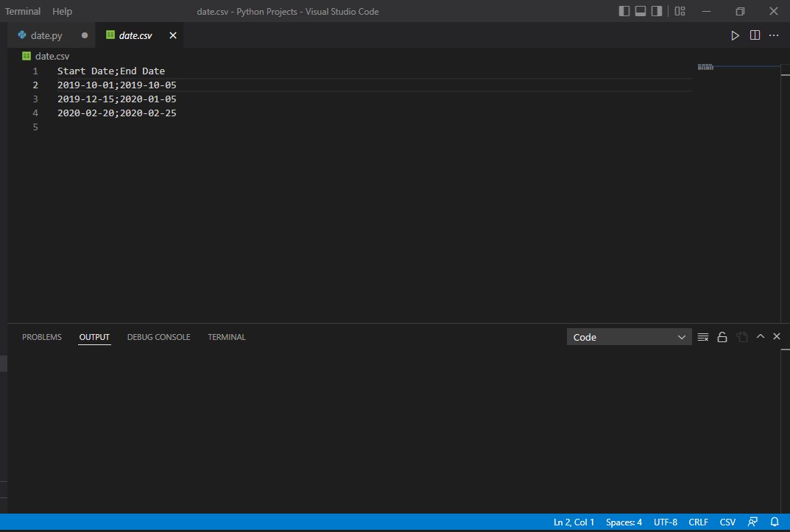The image size is (790, 532).
Task: Open the editor More Actions ellipsis
Action: [x=774, y=35]
